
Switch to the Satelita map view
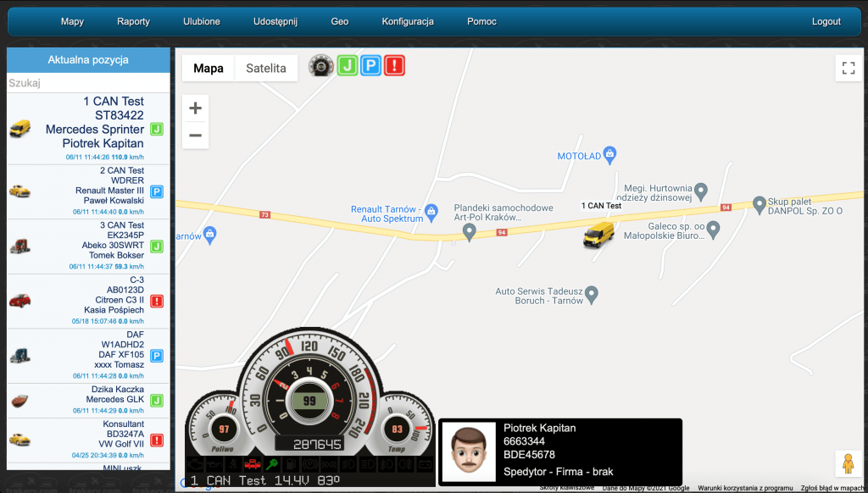[266, 68]
